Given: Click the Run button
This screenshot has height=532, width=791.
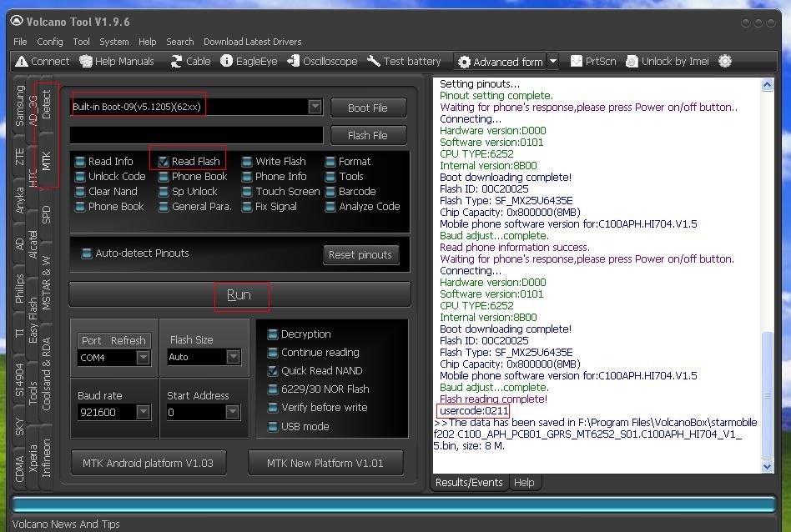Looking at the screenshot, I should (x=239, y=294).
